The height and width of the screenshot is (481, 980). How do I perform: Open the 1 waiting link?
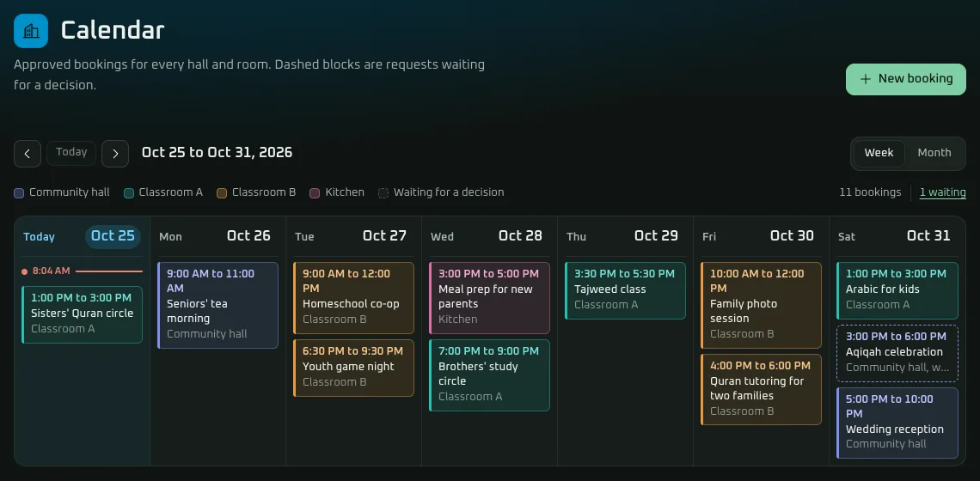click(x=942, y=192)
